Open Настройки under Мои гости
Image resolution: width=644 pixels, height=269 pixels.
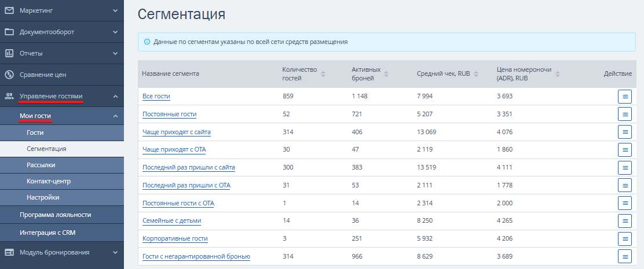[x=61, y=197]
